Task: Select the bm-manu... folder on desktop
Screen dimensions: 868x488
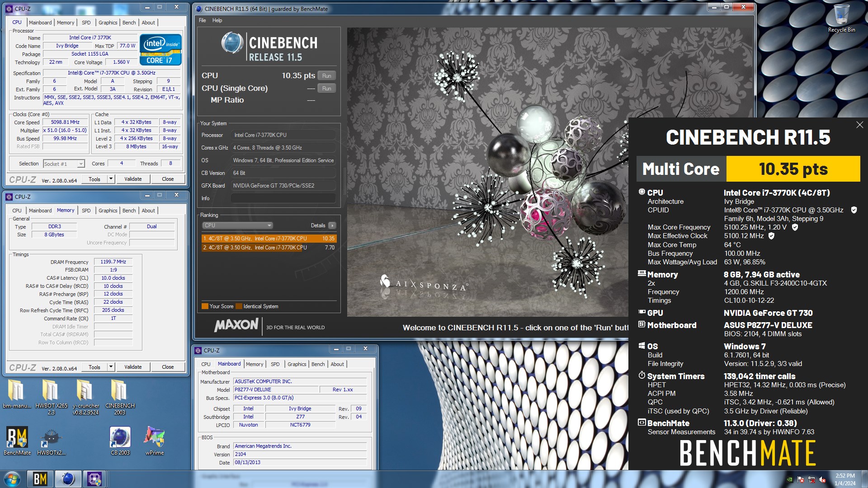Action: point(17,394)
